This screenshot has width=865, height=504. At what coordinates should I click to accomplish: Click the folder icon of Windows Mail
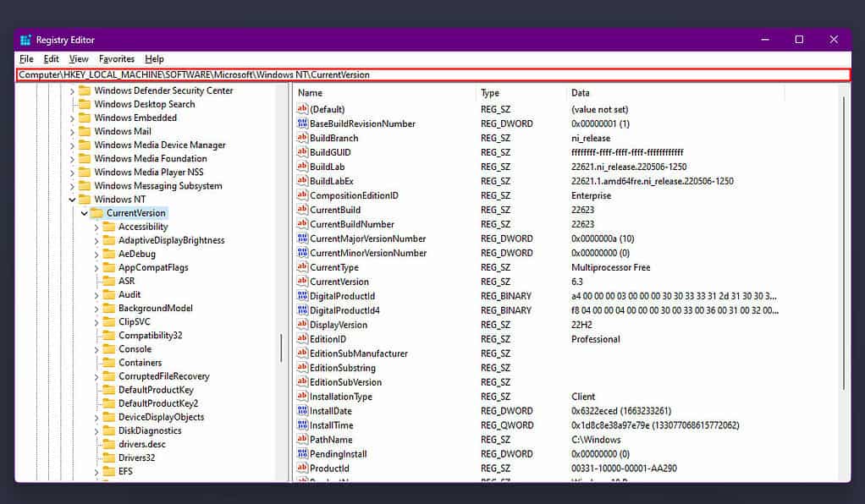point(85,131)
